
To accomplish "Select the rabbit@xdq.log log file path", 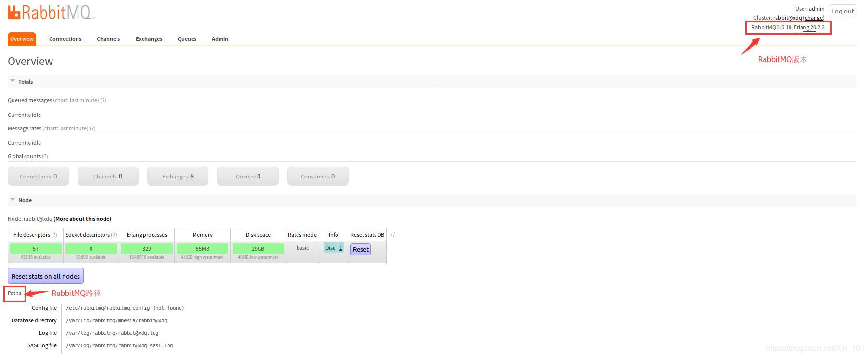I will 112,333.
